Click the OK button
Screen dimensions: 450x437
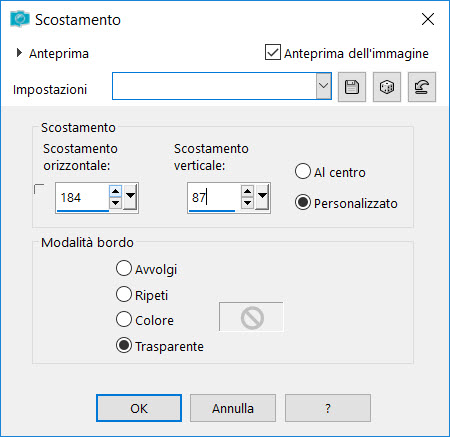point(139,408)
